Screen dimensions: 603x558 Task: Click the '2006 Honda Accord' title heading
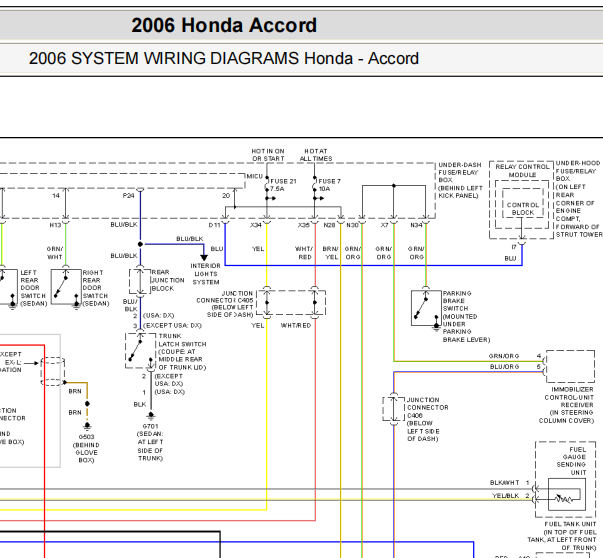tap(224, 25)
